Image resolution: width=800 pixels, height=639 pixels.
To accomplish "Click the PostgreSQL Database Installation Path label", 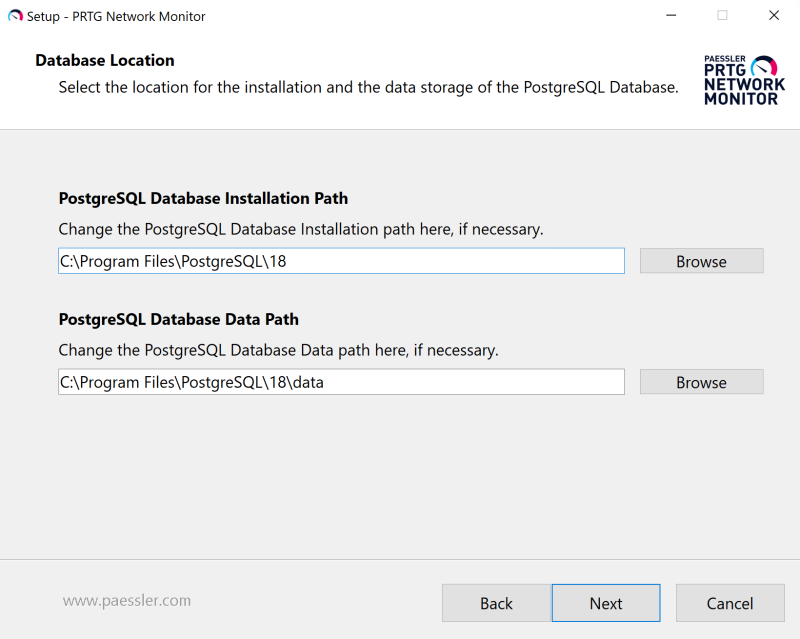I will click(203, 198).
